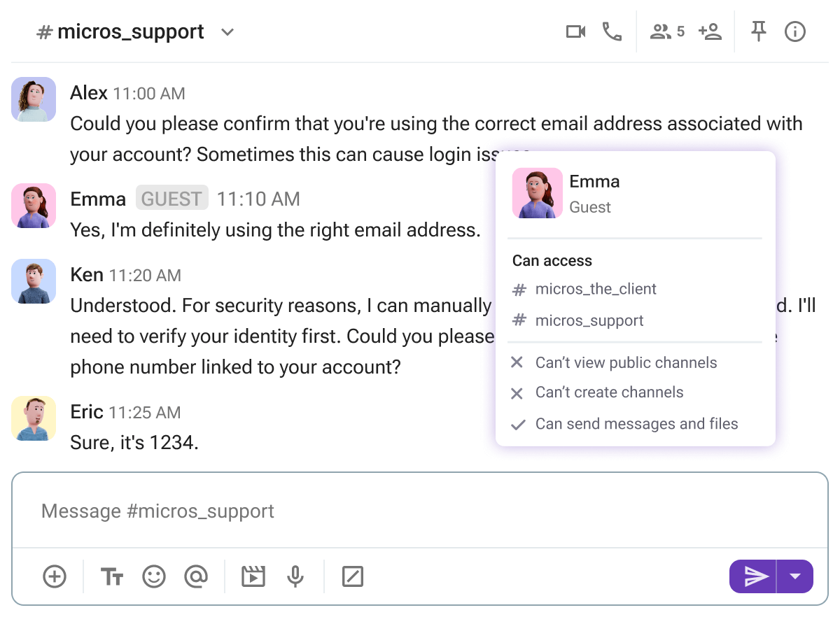Open the micros_the_client channel from popup

click(x=595, y=289)
